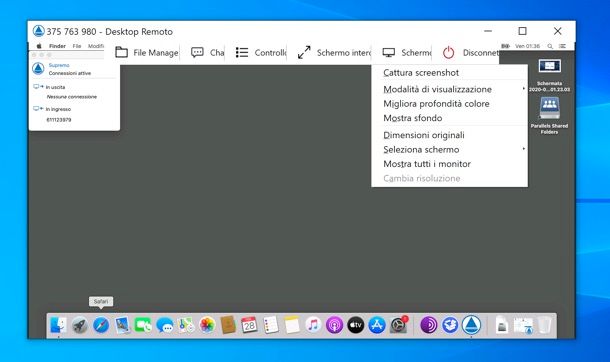Open FaceTime in the dock
Screen dimensions: 610x362
pos(143,325)
